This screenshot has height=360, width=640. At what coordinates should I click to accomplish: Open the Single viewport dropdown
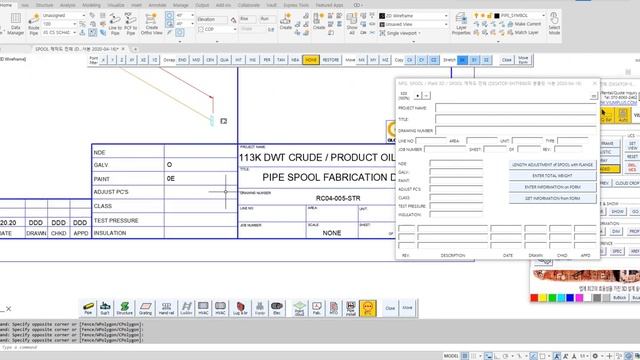coord(400,33)
